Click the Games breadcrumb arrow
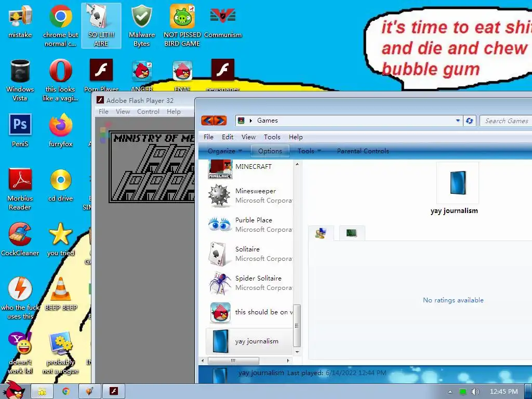 point(251,121)
